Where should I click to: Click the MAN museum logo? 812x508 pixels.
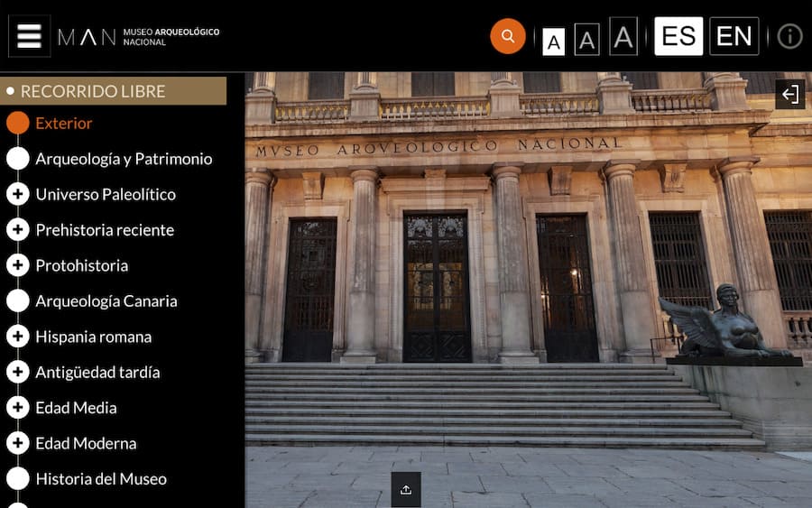(x=138, y=37)
